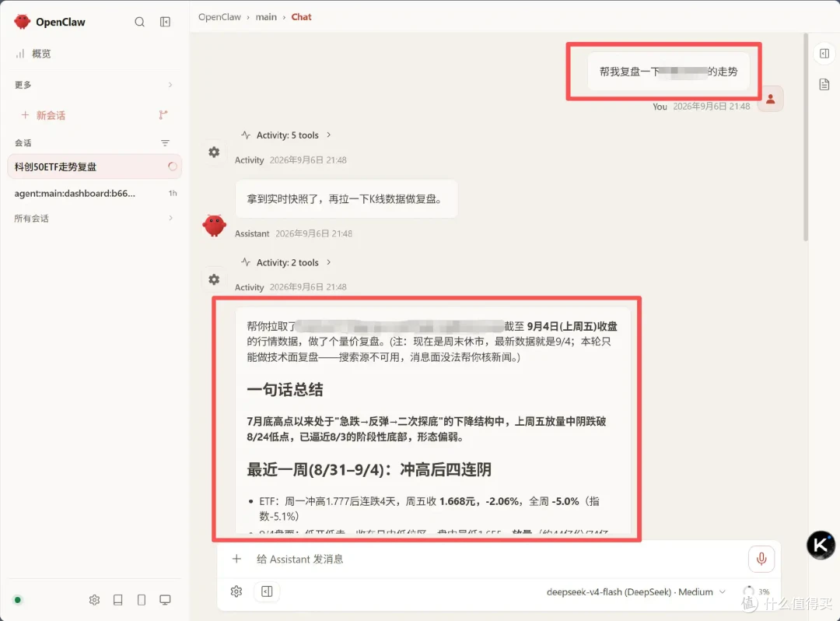This screenshot has height=621, width=840.
Task: Click the branch icon next to 新会话
Action: [x=163, y=114]
